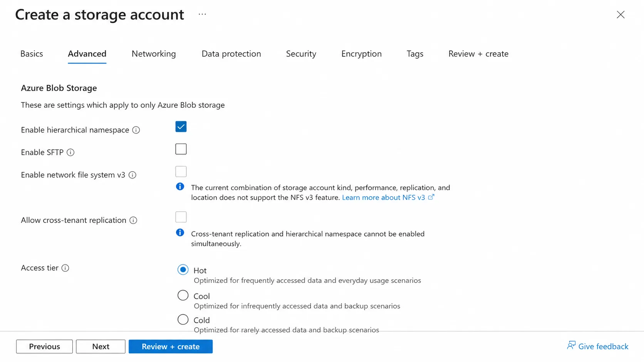This screenshot has width=644, height=362.
Task: Click the Enable network file system v3 label
Action: pyautogui.click(x=73, y=175)
